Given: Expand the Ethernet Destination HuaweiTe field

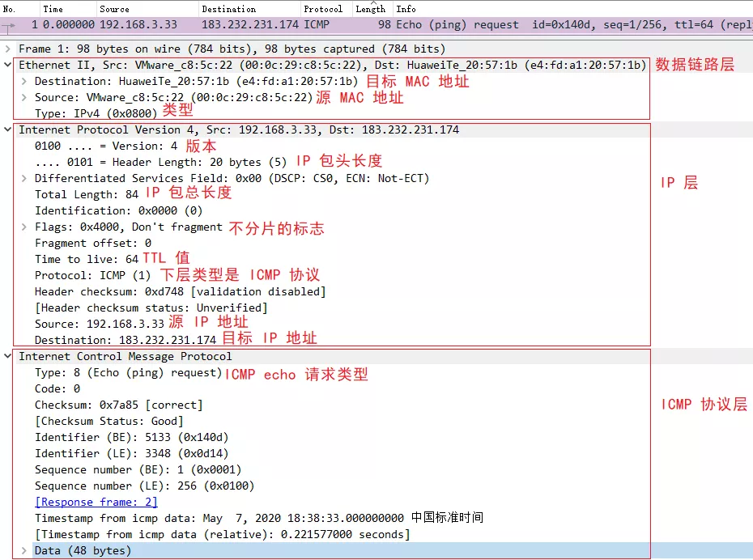Looking at the screenshot, I should coord(23,81).
